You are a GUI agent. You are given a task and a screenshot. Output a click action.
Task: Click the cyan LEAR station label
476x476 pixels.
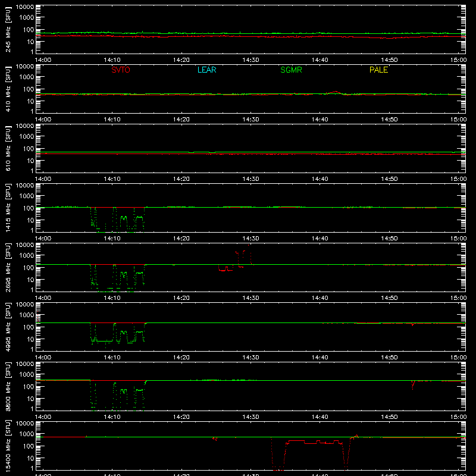point(206,70)
